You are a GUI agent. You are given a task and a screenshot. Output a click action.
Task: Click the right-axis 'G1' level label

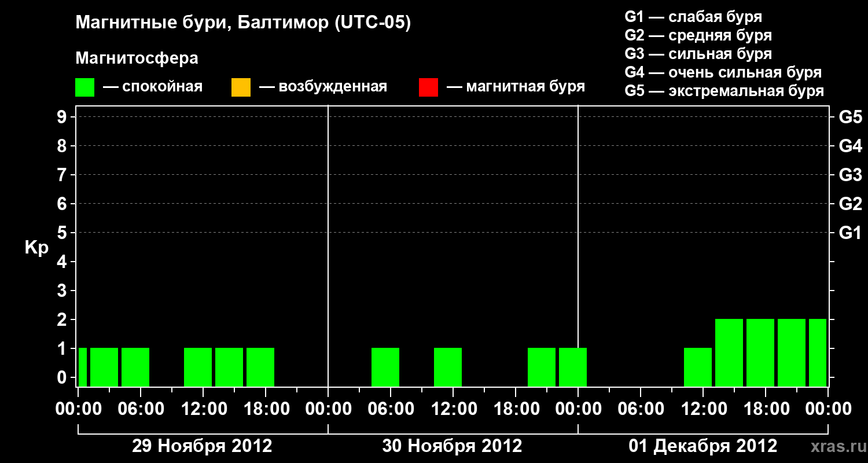tap(850, 233)
